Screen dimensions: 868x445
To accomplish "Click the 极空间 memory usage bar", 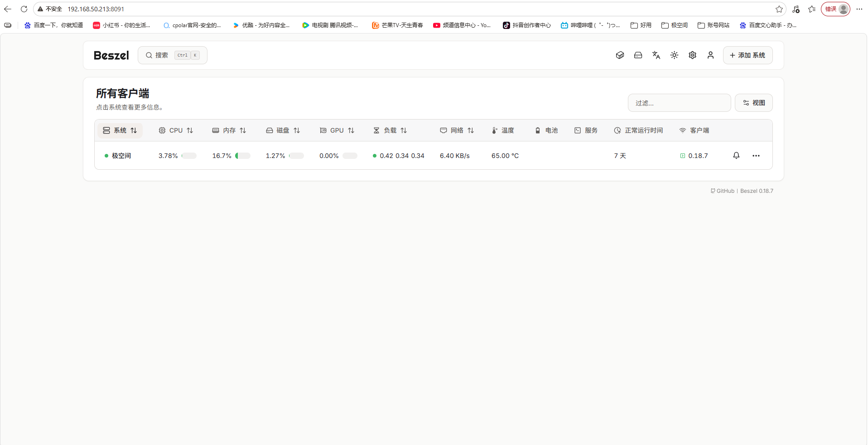I will [243, 156].
